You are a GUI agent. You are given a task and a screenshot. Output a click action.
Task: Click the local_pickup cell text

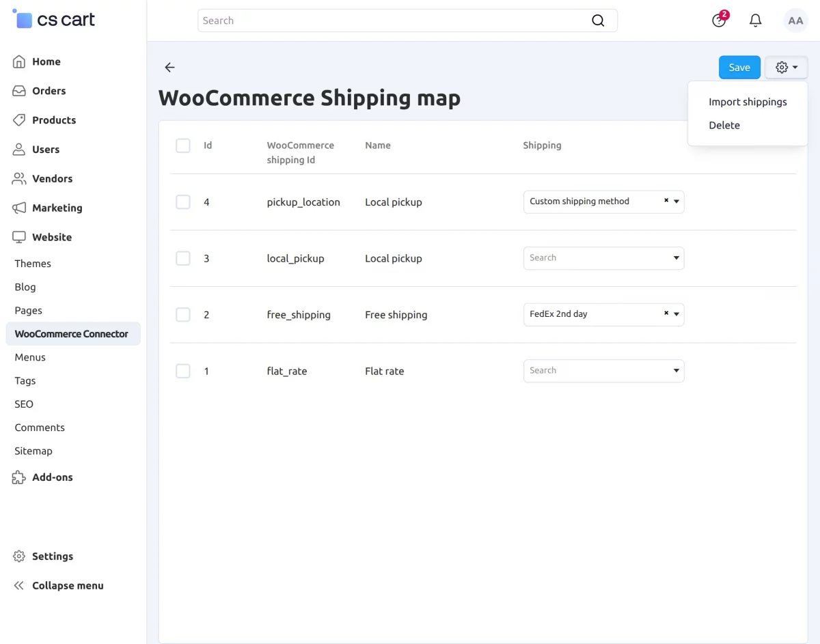tap(295, 258)
